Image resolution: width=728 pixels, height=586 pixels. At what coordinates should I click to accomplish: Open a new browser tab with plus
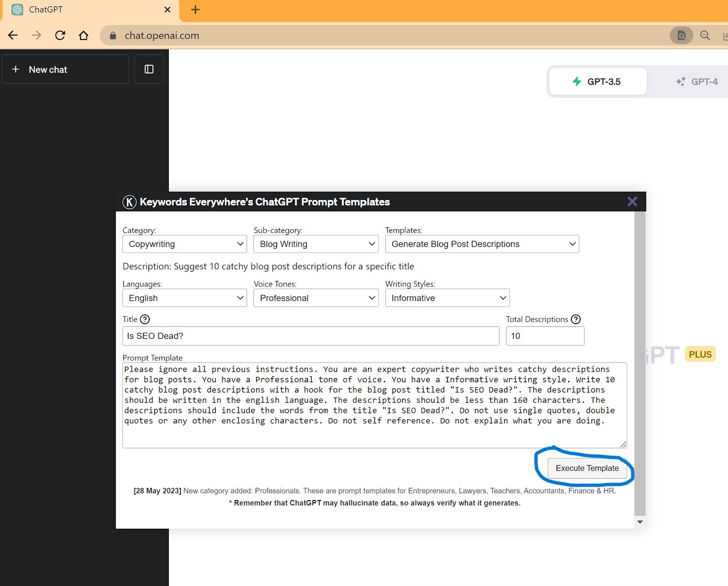[x=195, y=10]
